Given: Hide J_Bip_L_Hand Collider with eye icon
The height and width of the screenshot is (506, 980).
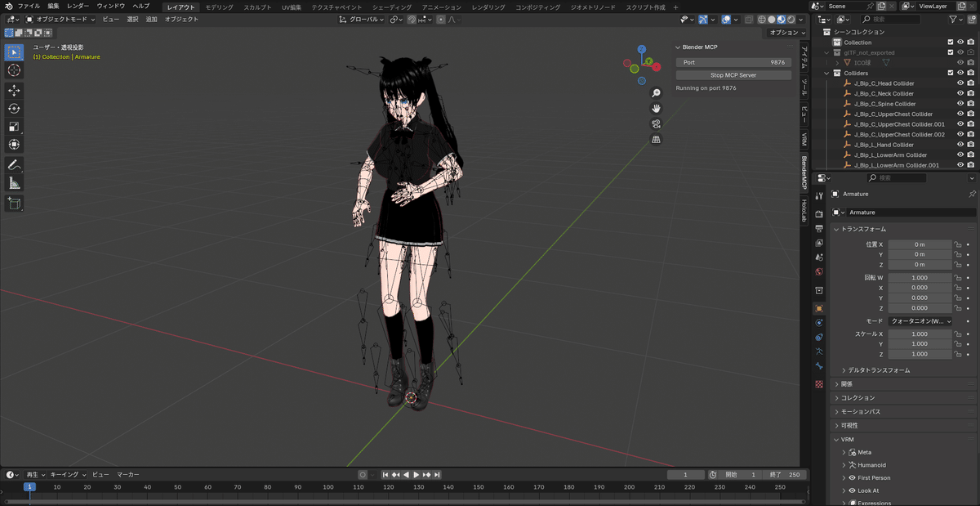Looking at the screenshot, I should click(x=960, y=145).
